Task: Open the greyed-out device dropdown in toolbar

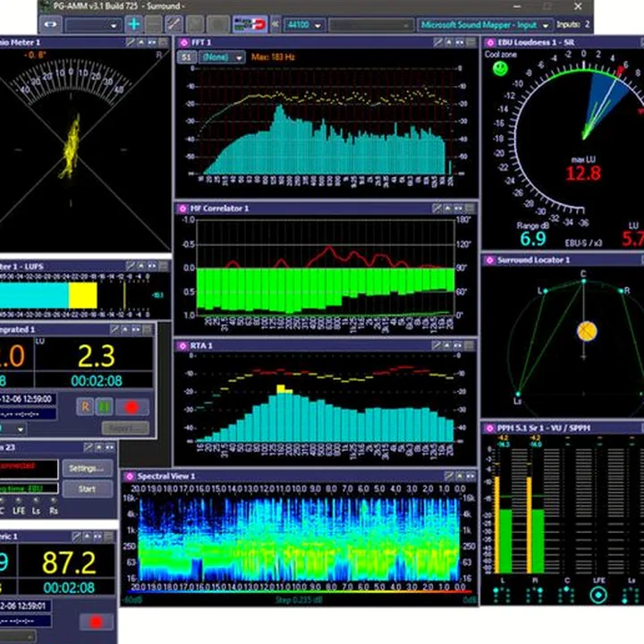Action: tap(370, 25)
